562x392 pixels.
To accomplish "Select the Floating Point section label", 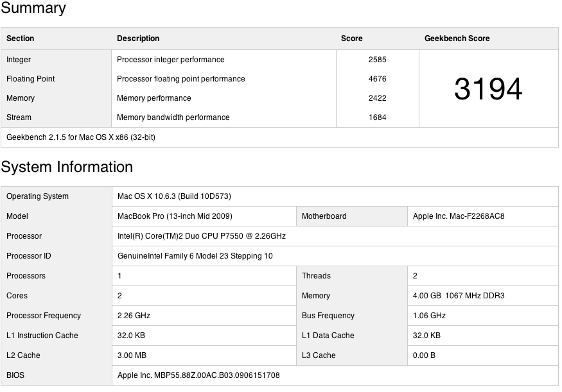I will point(30,79).
